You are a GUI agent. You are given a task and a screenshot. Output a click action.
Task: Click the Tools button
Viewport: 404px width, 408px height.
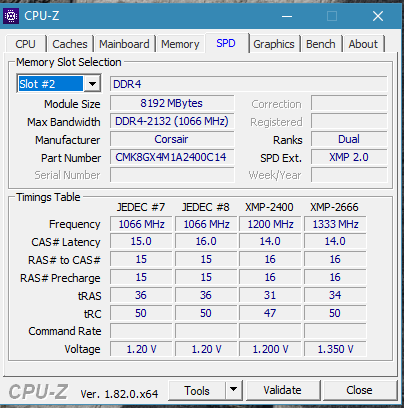(x=197, y=390)
